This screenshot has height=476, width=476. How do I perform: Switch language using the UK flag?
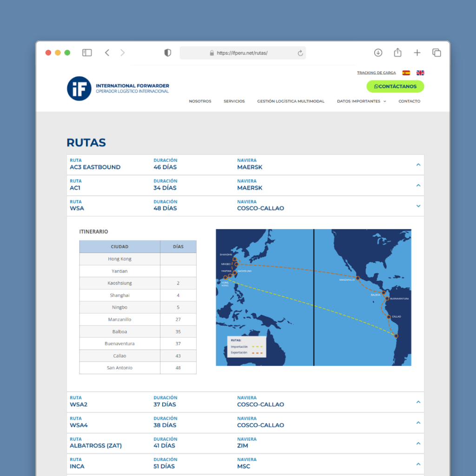coord(420,73)
